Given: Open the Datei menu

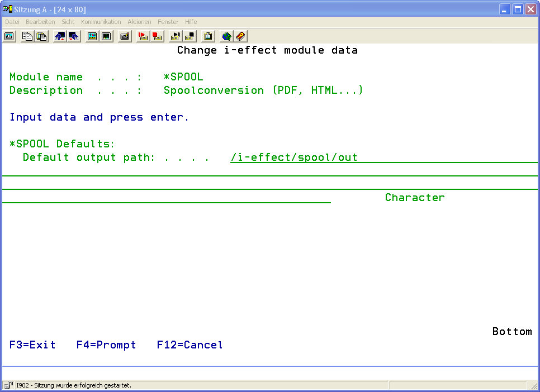Looking at the screenshot, I should pyautogui.click(x=12, y=22).
